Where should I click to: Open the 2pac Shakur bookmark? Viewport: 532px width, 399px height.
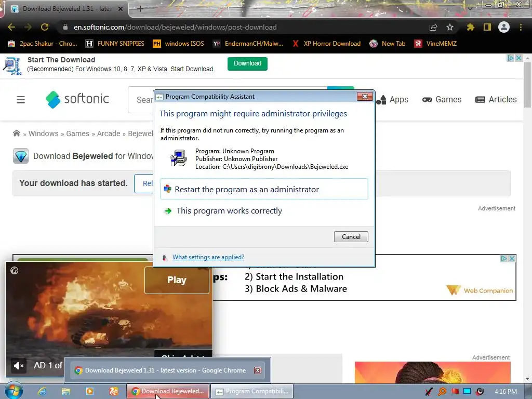point(43,44)
